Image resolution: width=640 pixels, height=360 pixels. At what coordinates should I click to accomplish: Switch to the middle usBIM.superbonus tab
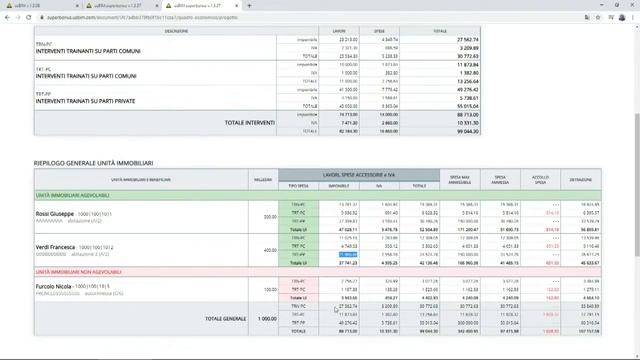tap(121, 6)
